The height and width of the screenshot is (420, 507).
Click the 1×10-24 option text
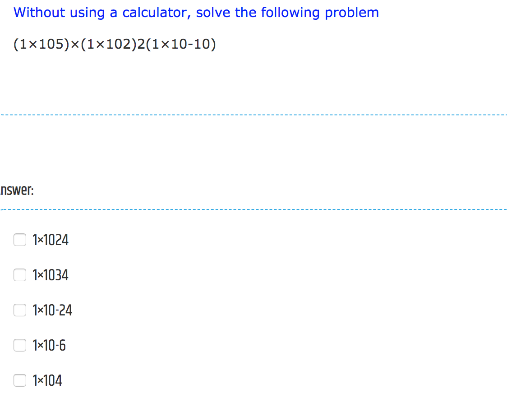52,310
